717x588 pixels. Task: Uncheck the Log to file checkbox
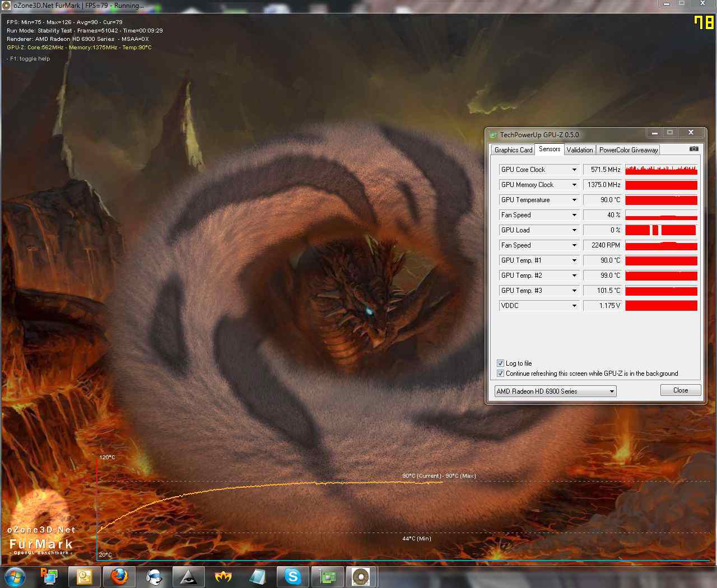(x=500, y=363)
